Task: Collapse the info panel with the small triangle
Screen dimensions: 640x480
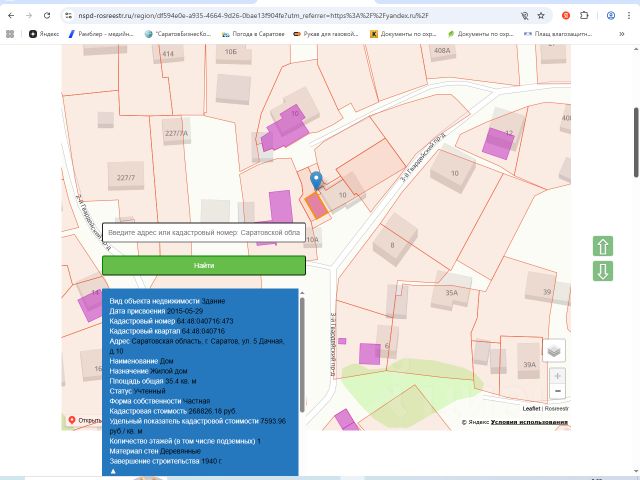Action: [x=113, y=469]
